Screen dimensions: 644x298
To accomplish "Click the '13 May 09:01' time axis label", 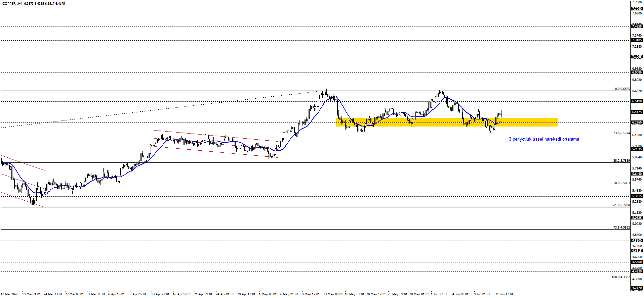I will click(333, 294).
